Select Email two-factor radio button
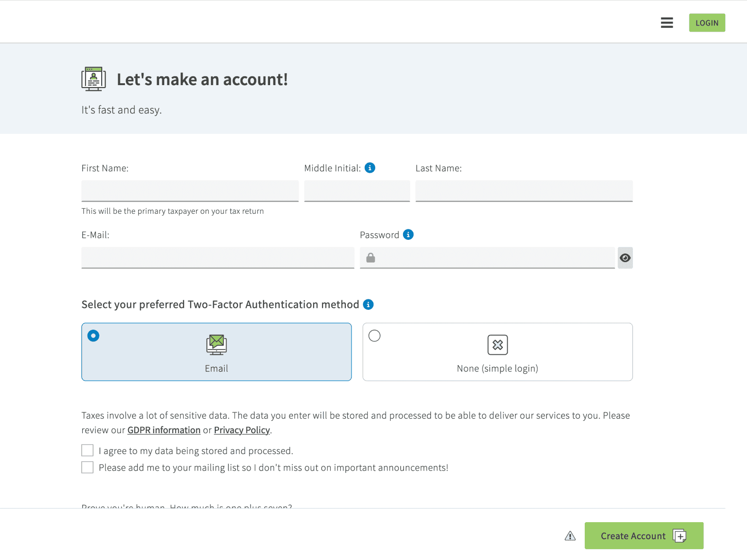Screen dimensions: 747x560 click(94, 336)
